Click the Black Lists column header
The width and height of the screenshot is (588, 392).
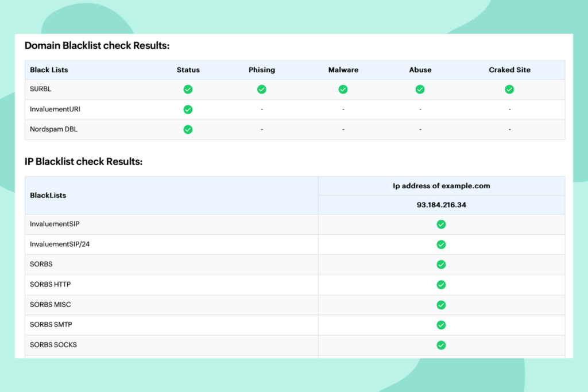[x=49, y=70]
